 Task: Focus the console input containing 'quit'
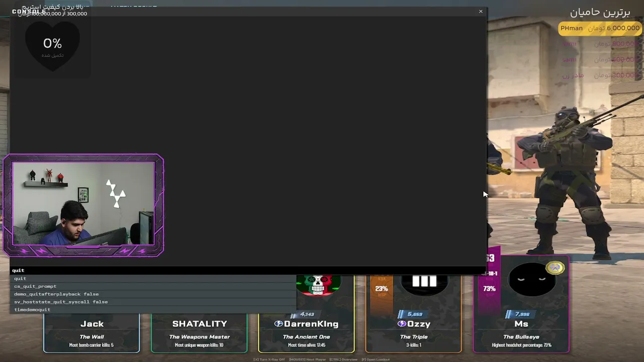[x=248, y=270]
